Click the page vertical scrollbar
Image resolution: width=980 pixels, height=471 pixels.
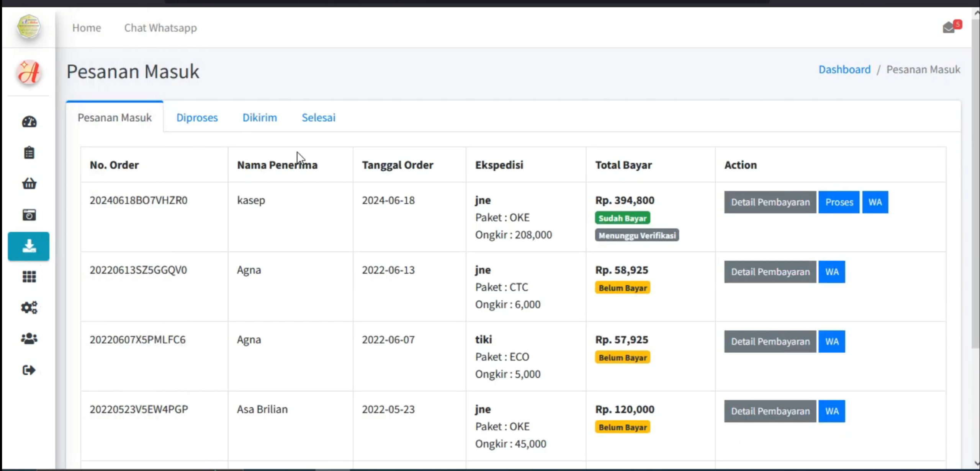click(x=975, y=184)
